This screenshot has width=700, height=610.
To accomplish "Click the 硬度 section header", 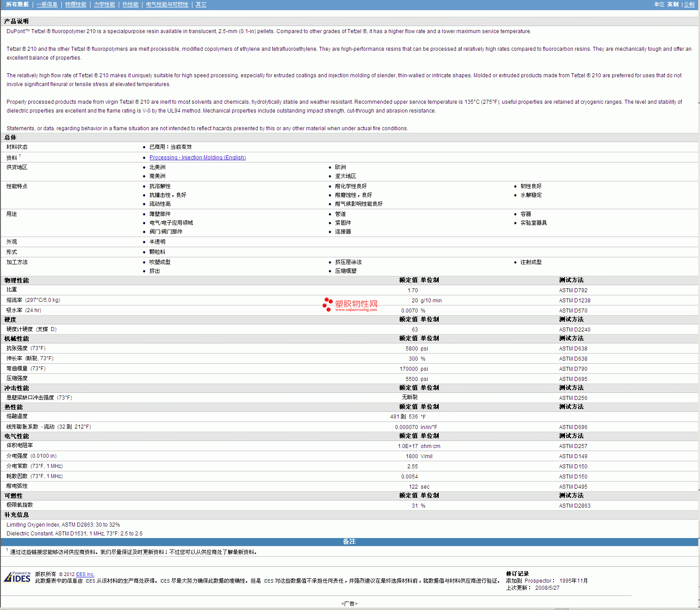I will point(10,320).
